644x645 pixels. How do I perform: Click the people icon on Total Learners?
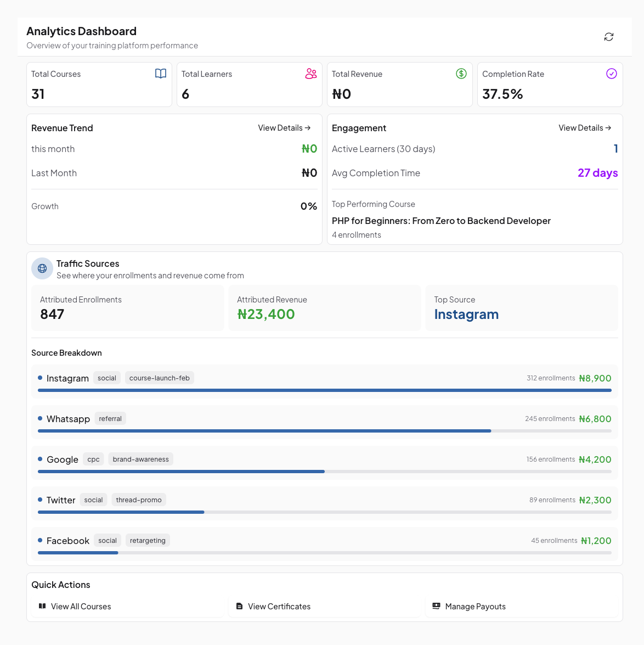coord(311,74)
